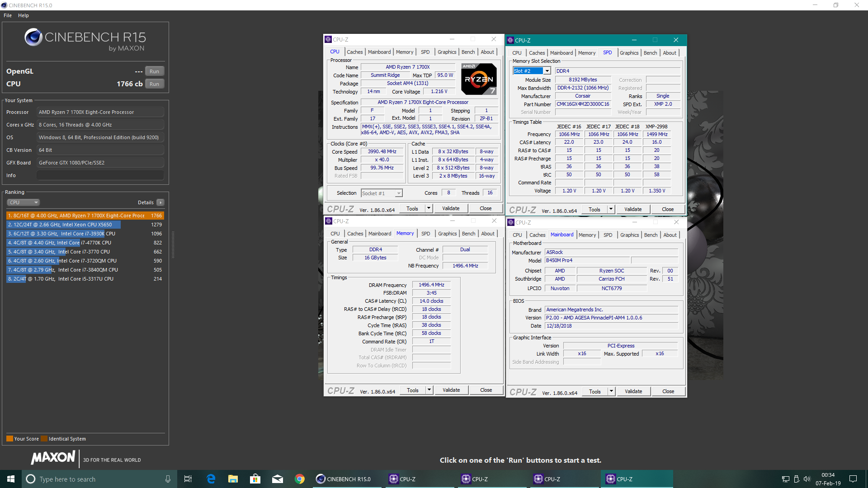Click Validate in Mainboard CPU-Z window

coord(633,391)
